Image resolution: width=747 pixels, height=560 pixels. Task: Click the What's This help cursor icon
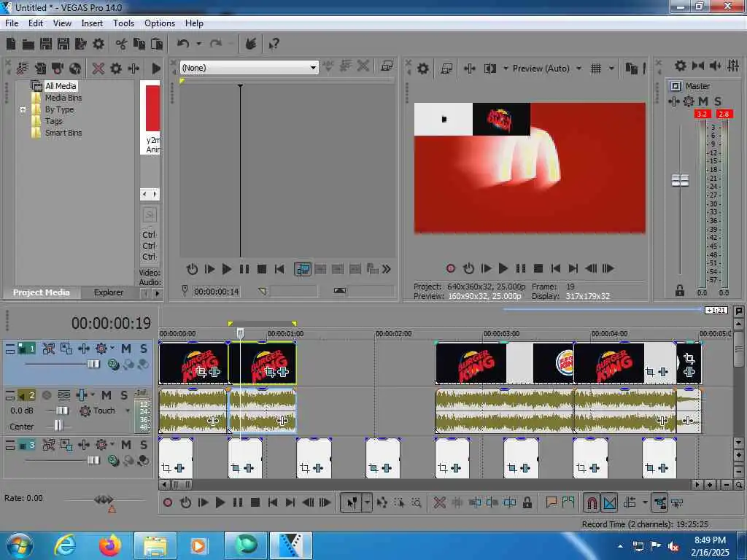(x=274, y=44)
